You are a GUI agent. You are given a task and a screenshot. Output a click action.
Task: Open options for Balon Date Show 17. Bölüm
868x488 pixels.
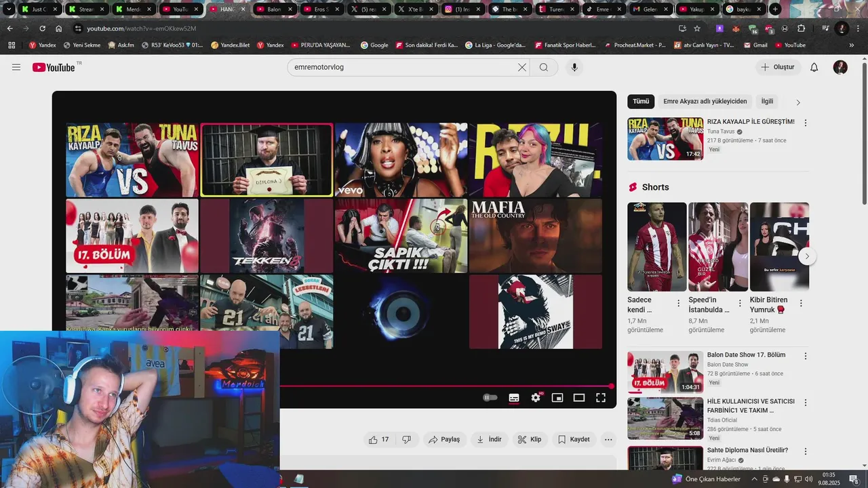coord(806,356)
